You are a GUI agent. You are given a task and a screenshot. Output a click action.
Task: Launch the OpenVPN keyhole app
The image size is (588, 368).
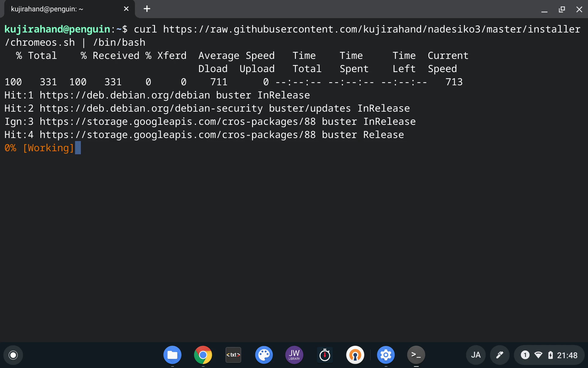(355, 355)
